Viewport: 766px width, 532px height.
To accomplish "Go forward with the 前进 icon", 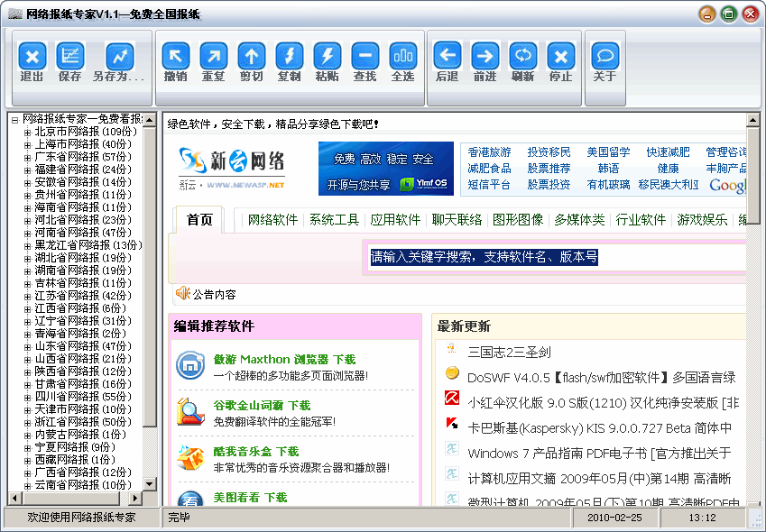I will pyautogui.click(x=485, y=56).
